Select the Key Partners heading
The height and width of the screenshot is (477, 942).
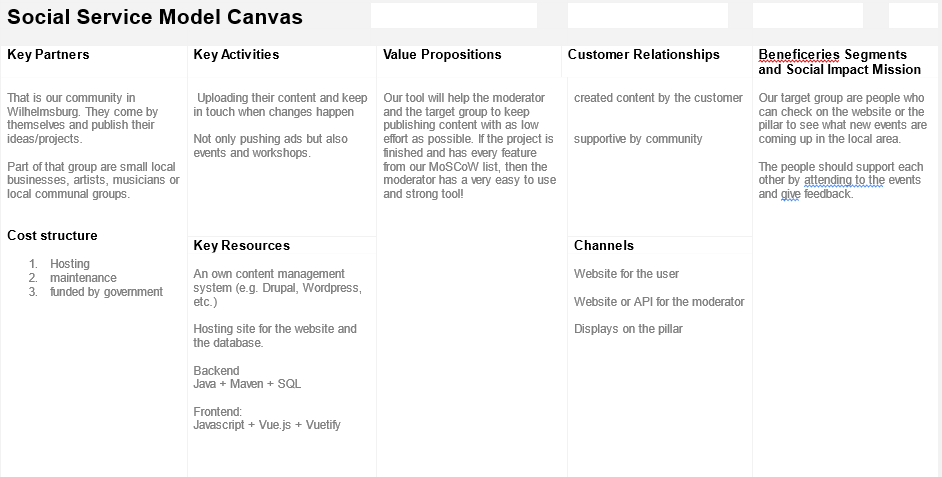tap(48, 55)
